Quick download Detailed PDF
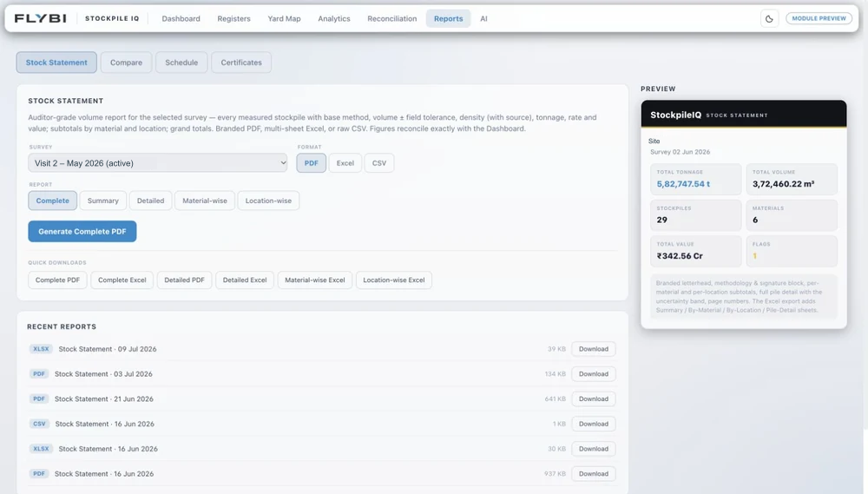The height and width of the screenshot is (494, 868). click(184, 280)
